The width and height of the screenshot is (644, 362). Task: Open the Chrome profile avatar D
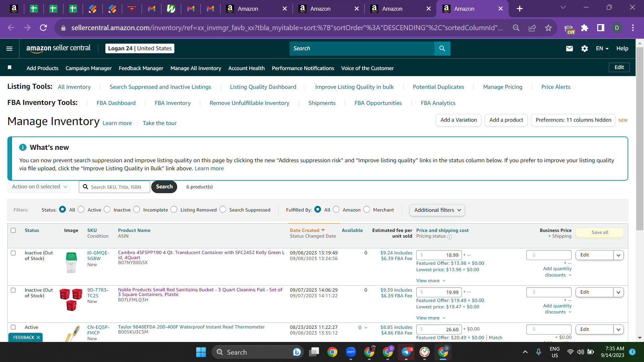(x=617, y=28)
